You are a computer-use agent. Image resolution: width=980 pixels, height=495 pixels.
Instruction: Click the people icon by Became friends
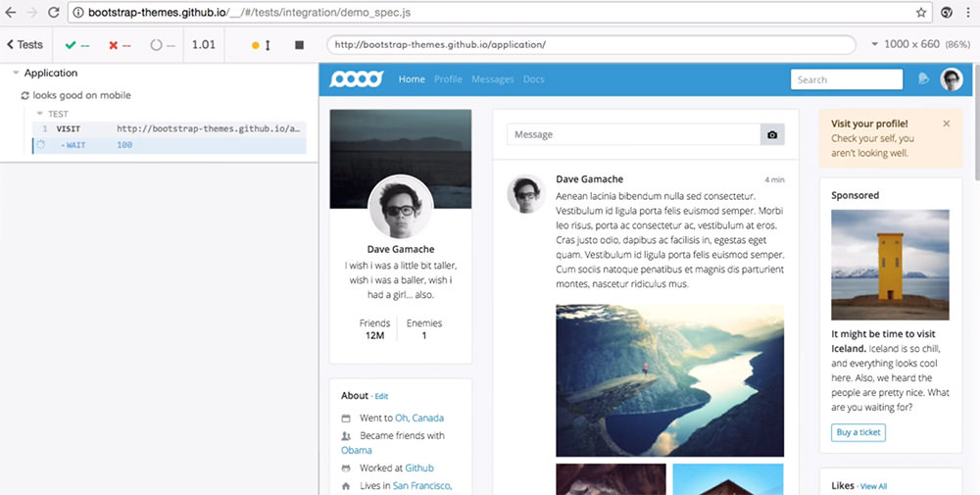pos(346,435)
